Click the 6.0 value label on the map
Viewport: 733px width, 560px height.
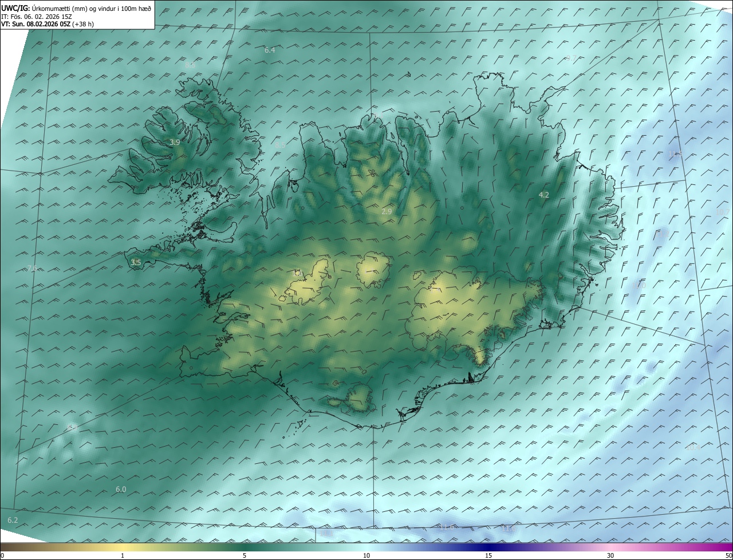pos(121,490)
